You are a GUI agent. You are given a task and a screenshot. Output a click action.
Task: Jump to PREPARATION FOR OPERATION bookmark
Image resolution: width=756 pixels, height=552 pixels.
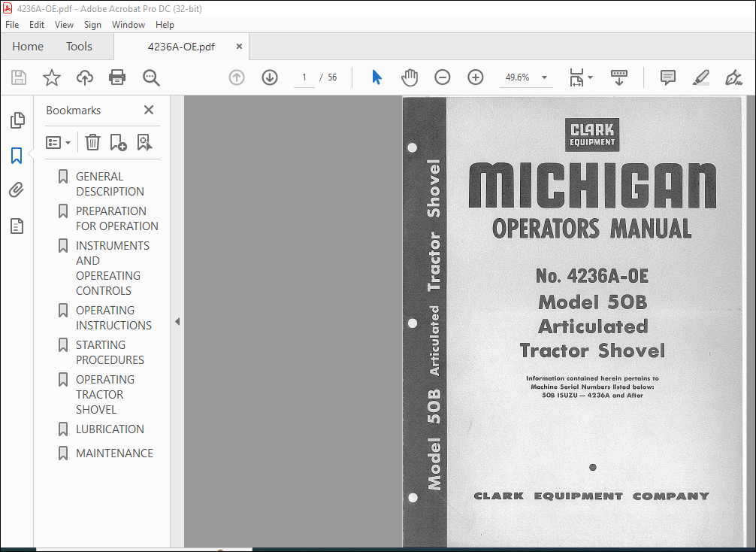116,219
